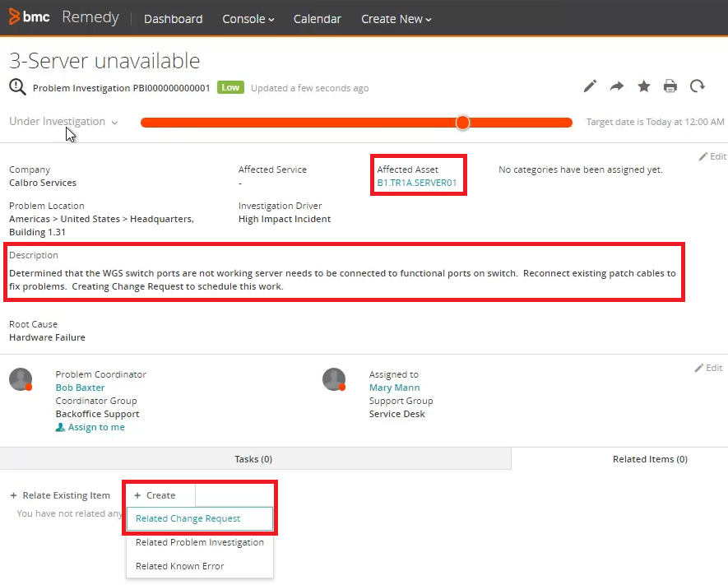This screenshot has width=728, height=585.
Task: Click the PBI000000000001 ticket ID text
Action: (x=172, y=88)
